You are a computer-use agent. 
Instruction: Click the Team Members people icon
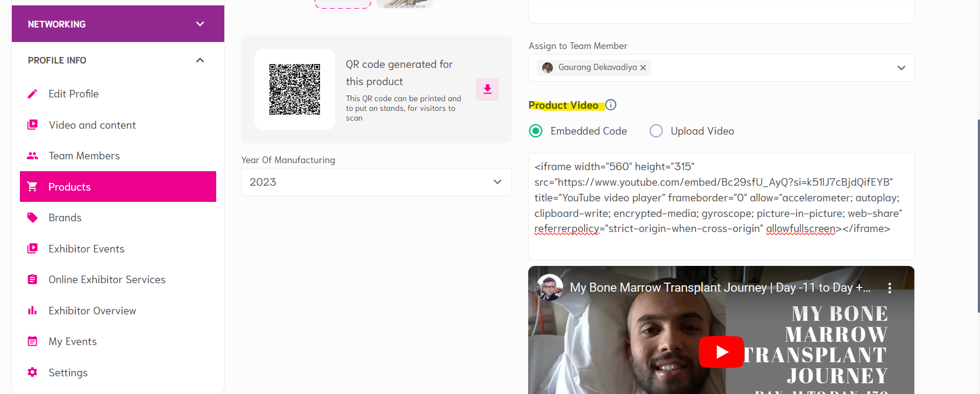coord(33,156)
